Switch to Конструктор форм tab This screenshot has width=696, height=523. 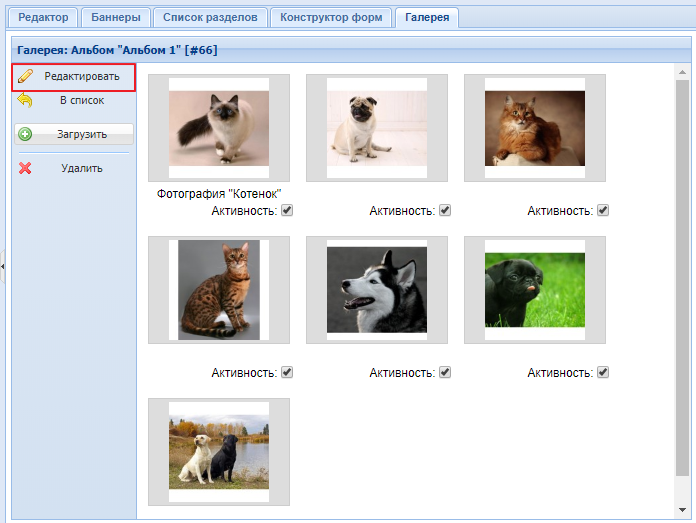pos(330,18)
